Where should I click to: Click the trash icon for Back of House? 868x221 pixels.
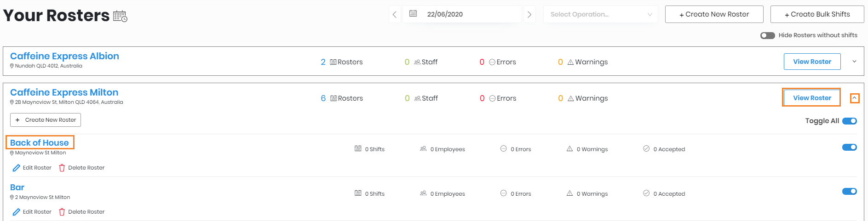point(62,168)
